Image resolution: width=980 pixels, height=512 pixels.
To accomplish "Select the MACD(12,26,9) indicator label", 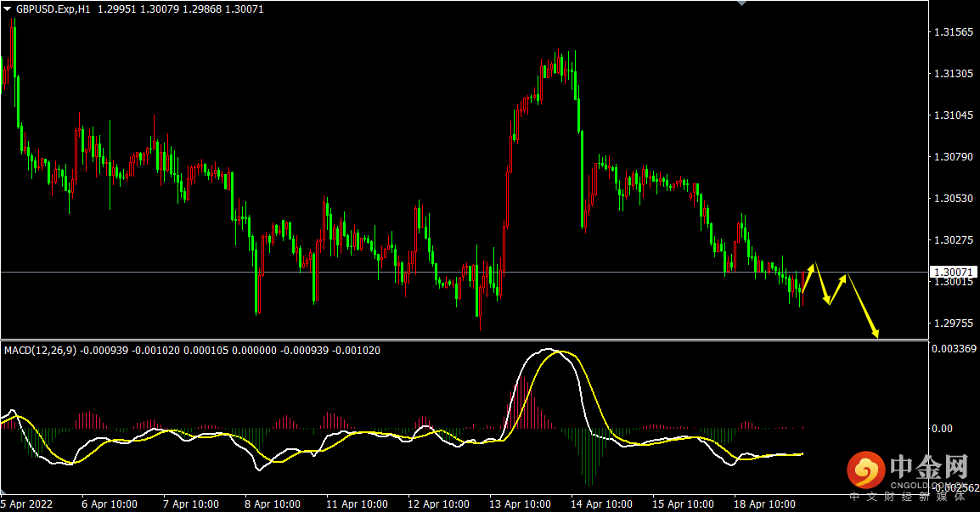I will pos(39,350).
